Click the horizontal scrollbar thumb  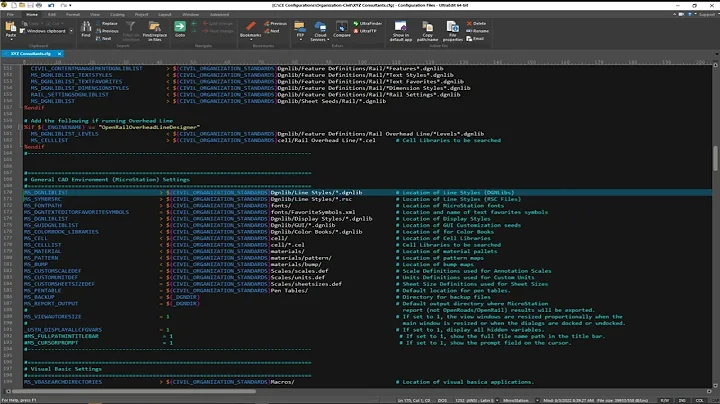pos(133,392)
